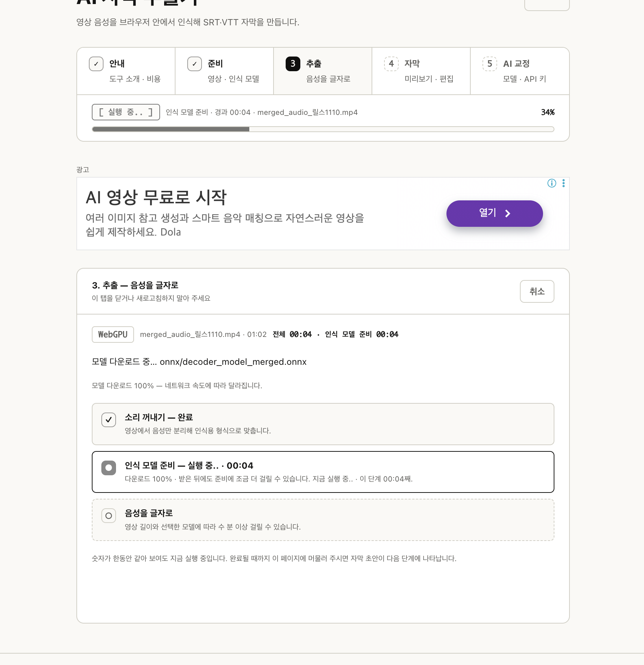Click the 실행 중 status badge
The image size is (644, 665).
click(126, 112)
